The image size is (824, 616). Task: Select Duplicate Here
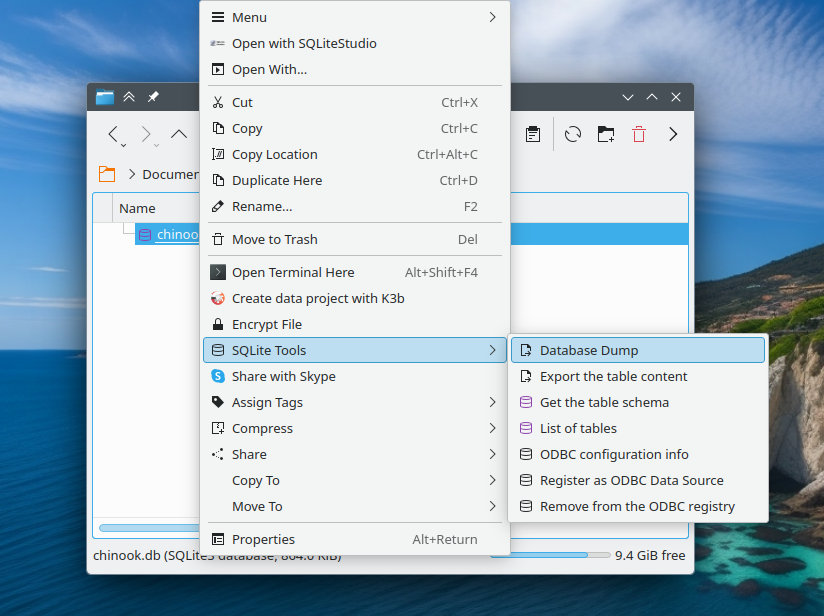(355, 180)
